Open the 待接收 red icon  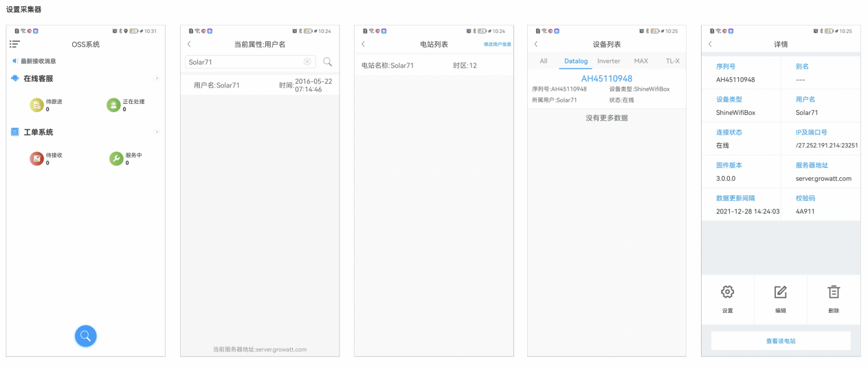[x=36, y=159]
